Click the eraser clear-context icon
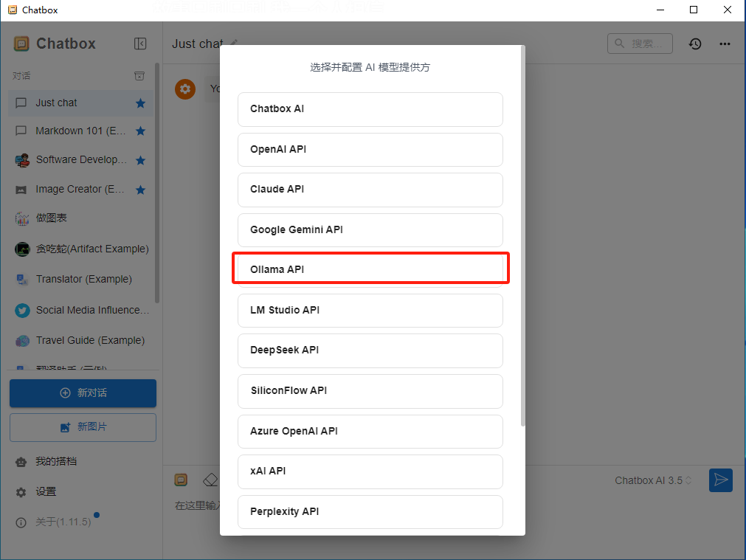746x560 pixels. click(210, 480)
